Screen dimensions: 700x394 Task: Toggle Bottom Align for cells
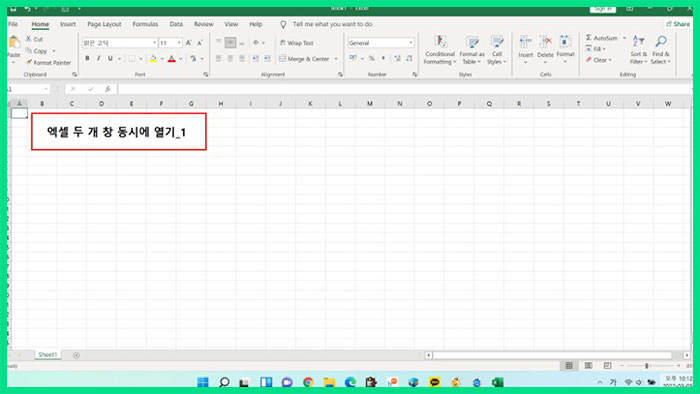click(x=242, y=43)
